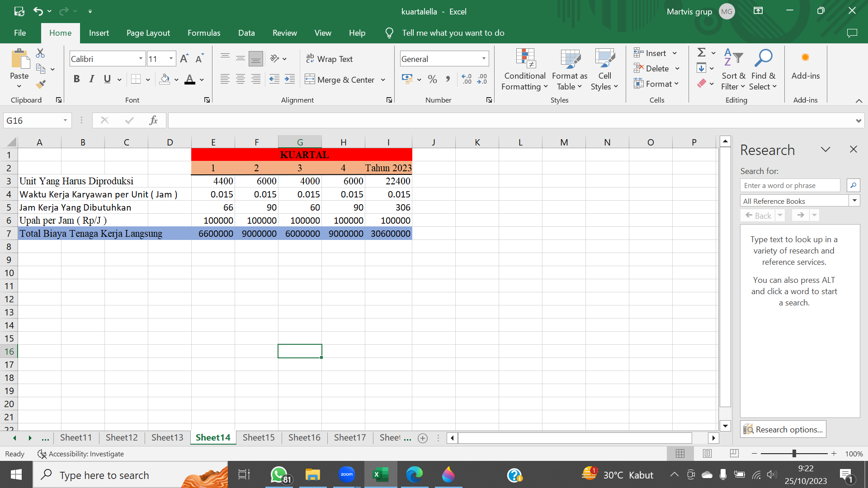Open All Reference Books dropdown
The width and height of the screenshot is (868, 488).
[854, 201]
